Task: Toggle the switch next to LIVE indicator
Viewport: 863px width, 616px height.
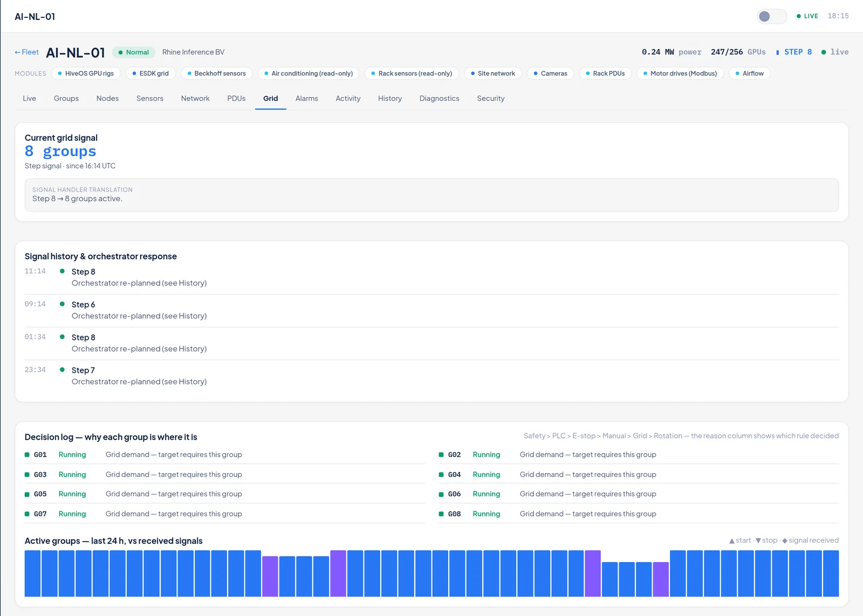Action: point(771,16)
